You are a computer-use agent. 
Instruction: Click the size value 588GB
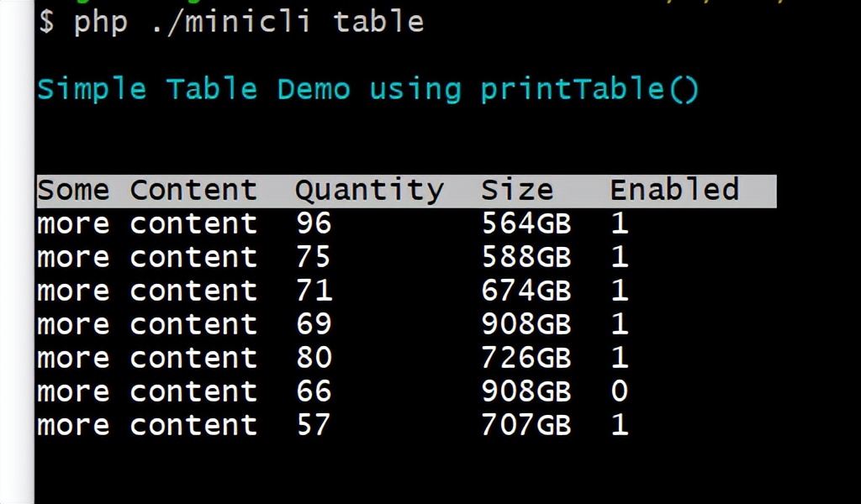point(526,257)
